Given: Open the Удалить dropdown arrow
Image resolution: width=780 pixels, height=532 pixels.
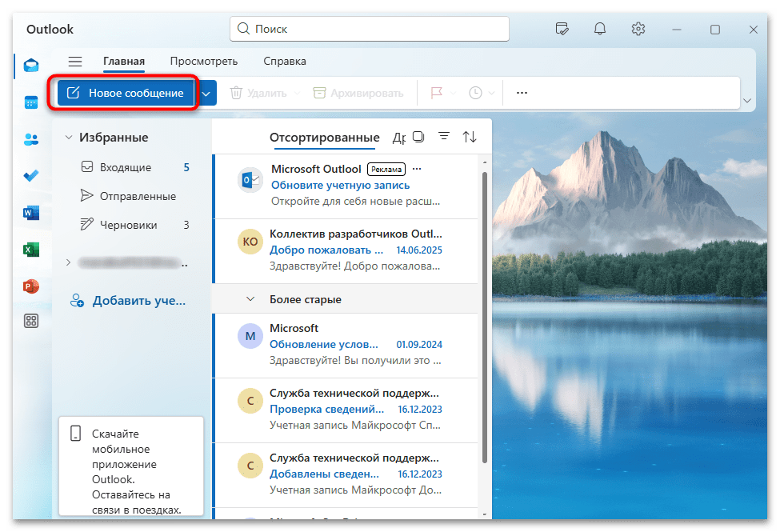Looking at the screenshot, I should [297, 93].
